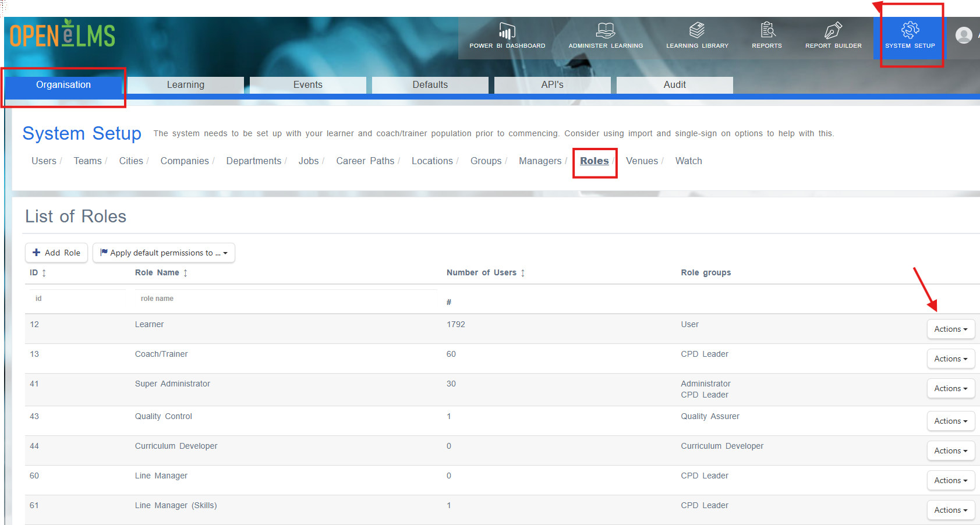Image resolution: width=980 pixels, height=525 pixels.
Task: Open the Career Paths link
Action: (x=365, y=161)
